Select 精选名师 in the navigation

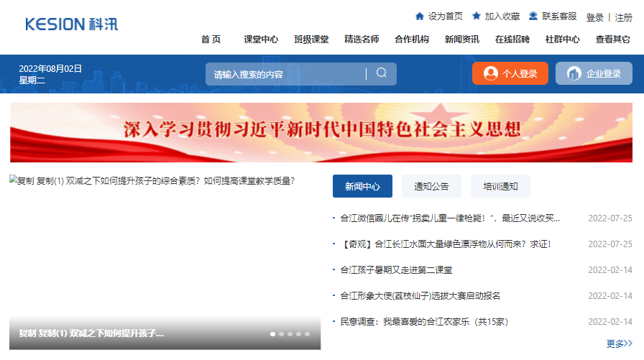(x=362, y=40)
